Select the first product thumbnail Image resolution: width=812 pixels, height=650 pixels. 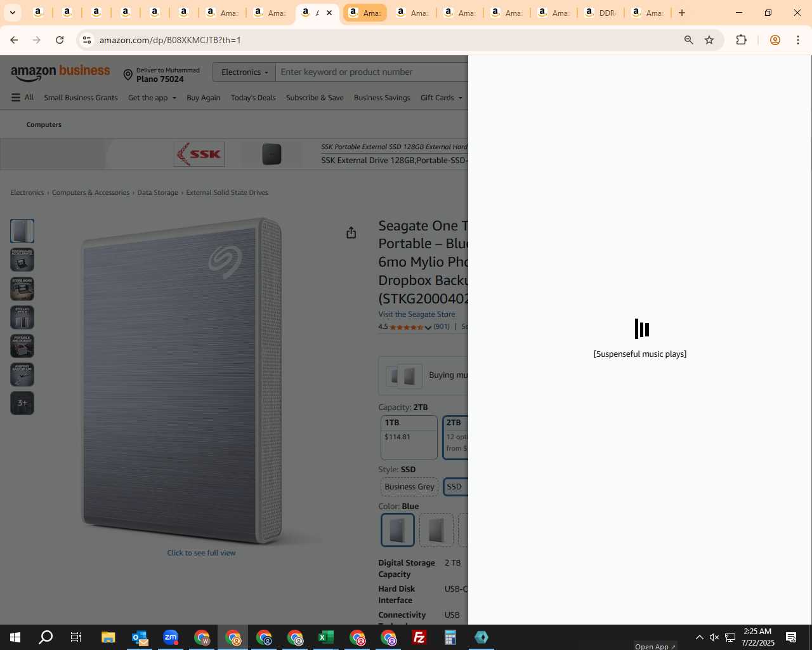click(x=22, y=231)
